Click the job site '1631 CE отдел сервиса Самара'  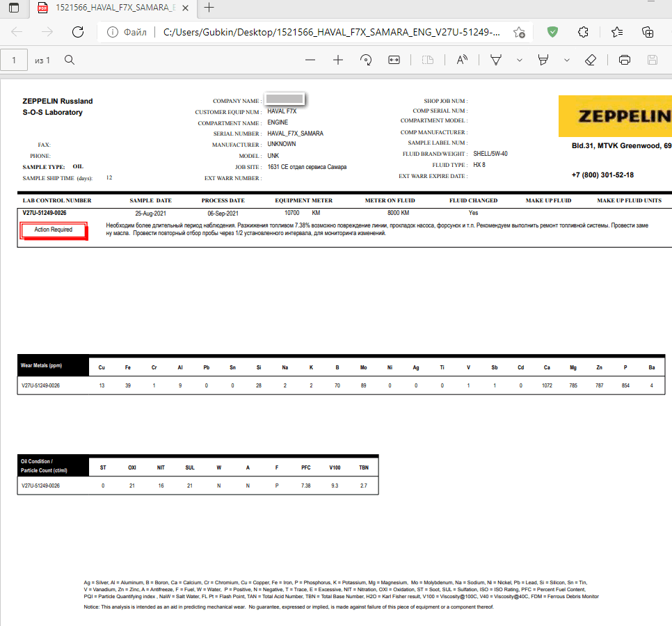click(307, 167)
